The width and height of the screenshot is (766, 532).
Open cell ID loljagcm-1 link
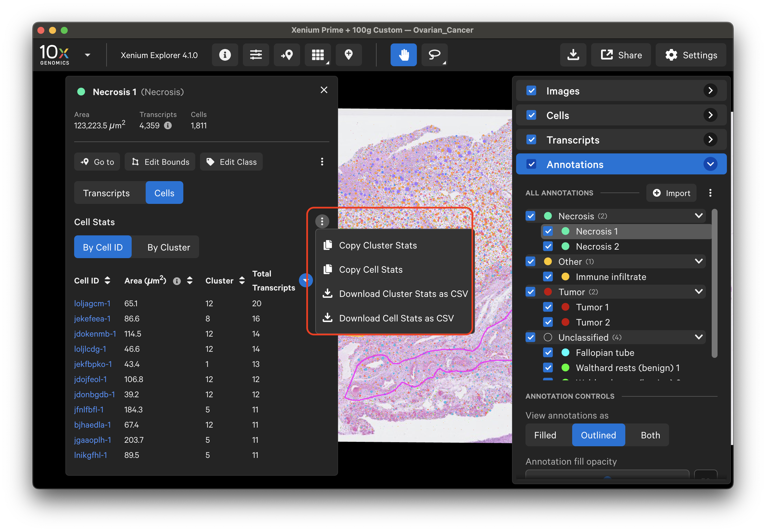click(x=92, y=303)
